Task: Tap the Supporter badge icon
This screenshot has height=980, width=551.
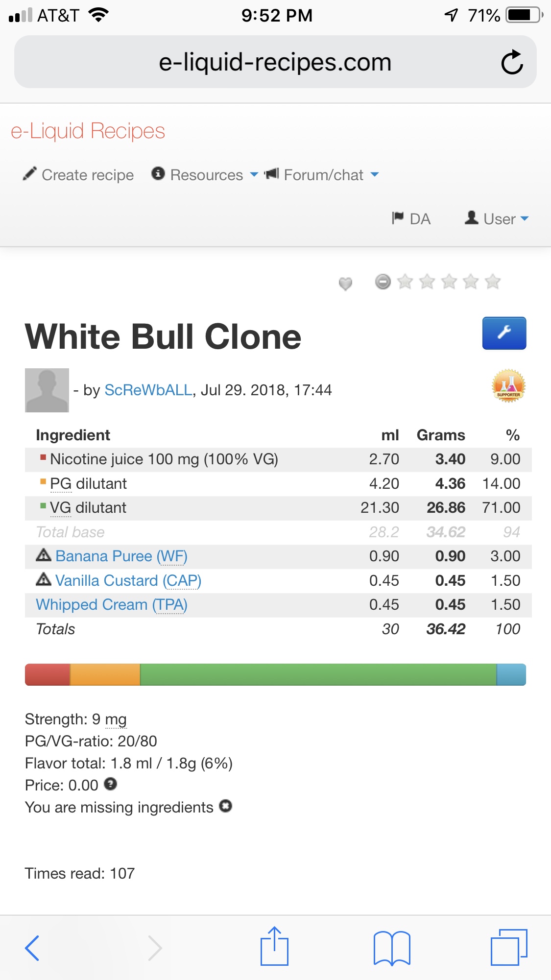Action: click(x=508, y=386)
